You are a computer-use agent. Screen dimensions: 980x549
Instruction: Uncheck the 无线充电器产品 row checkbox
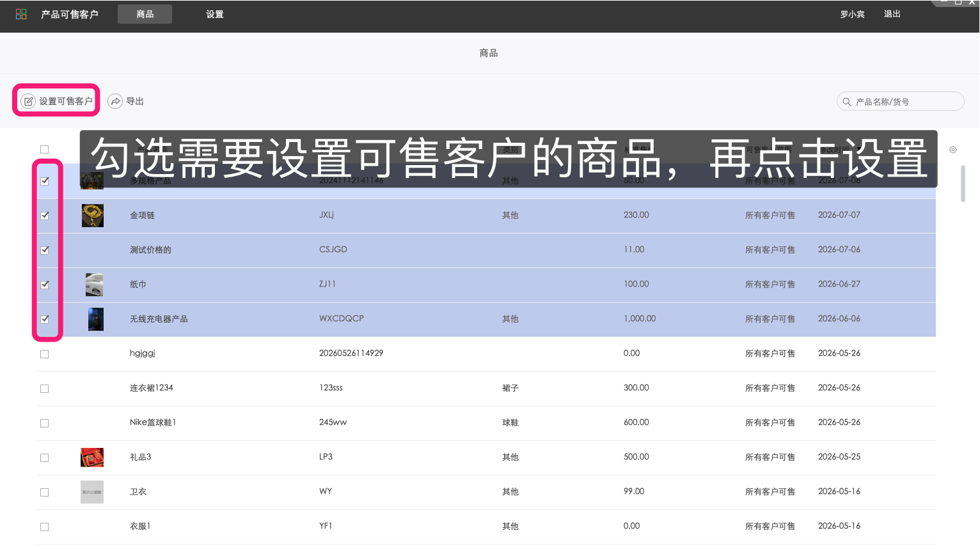tap(45, 319)
